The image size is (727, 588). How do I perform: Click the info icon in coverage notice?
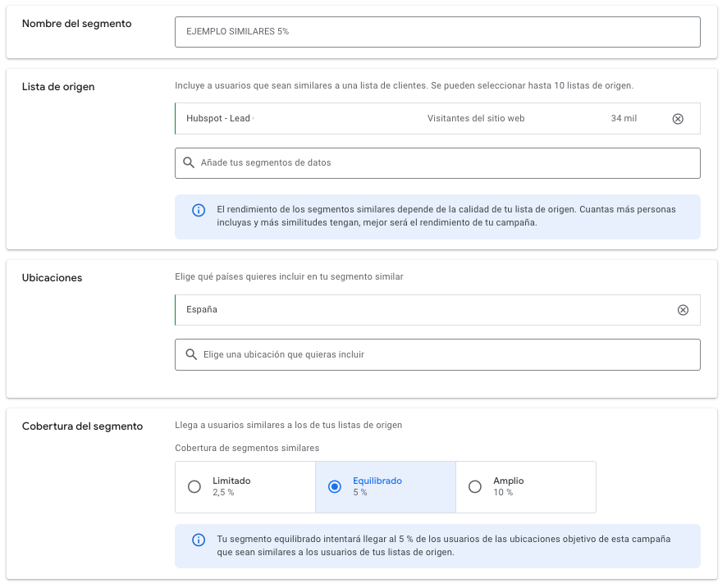tap(198, 540)
